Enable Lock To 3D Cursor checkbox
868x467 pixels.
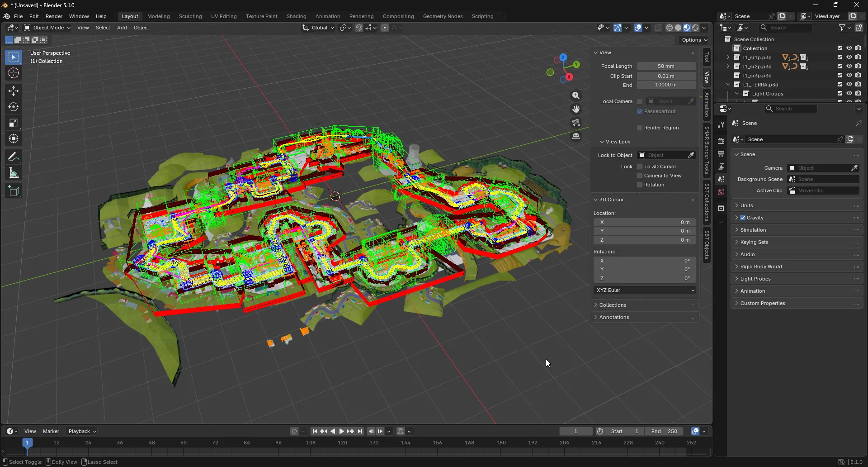point(640,167)
